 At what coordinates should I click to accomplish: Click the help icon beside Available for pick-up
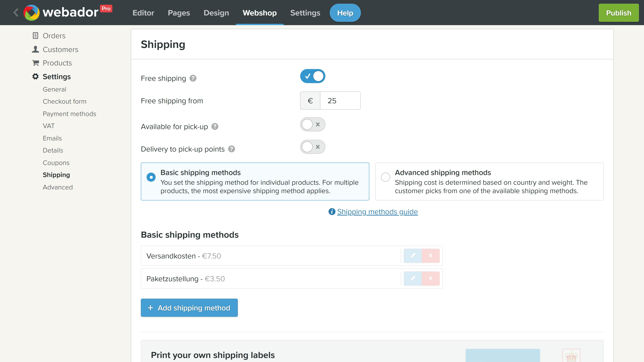[214, 126]
